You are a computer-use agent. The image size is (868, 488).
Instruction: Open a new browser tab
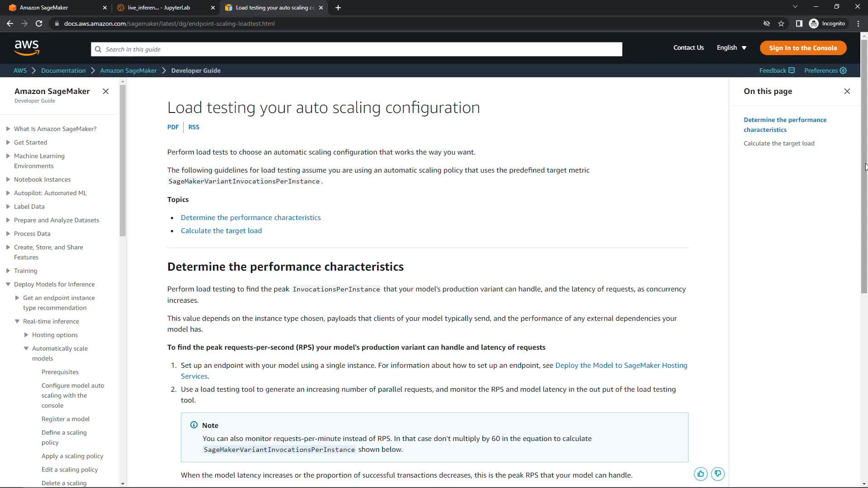[338, 8]
